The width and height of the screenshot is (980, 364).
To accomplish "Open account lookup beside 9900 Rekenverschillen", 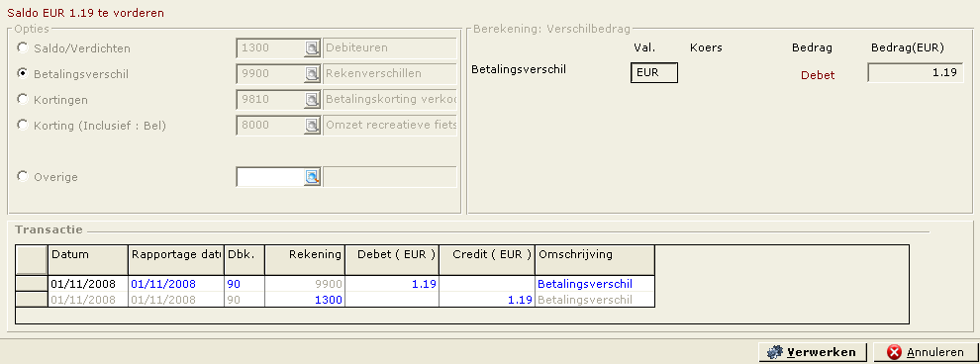I will tap(312, 73).
